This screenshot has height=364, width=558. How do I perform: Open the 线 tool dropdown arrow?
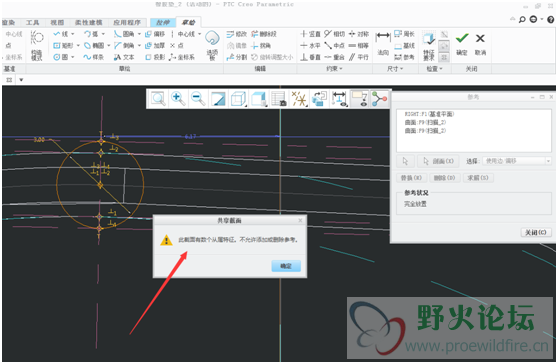(73, 34)
